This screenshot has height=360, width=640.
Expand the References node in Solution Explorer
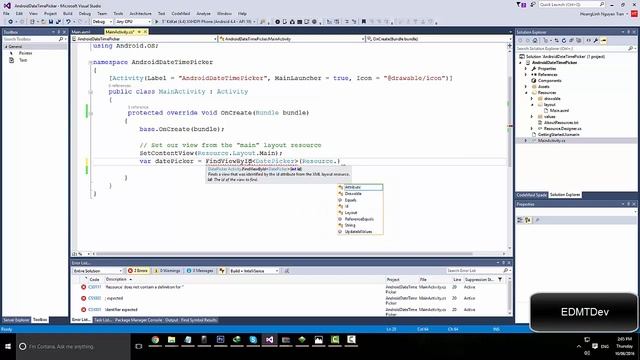point(526,75)
